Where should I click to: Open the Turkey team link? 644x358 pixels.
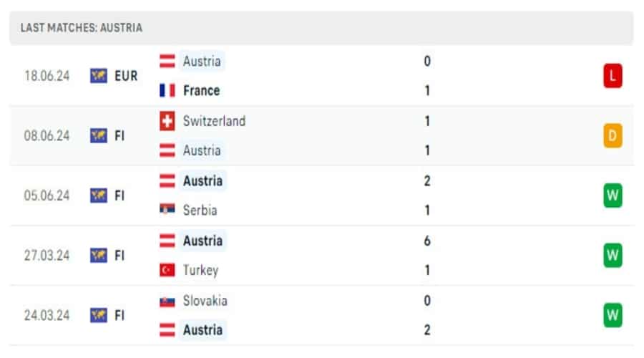point(200,271)
